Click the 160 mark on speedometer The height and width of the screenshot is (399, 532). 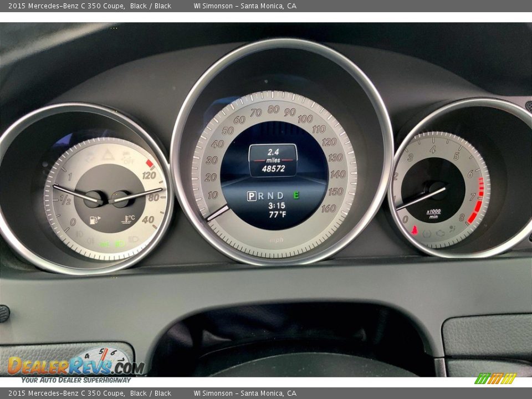(x=329, y=208)
